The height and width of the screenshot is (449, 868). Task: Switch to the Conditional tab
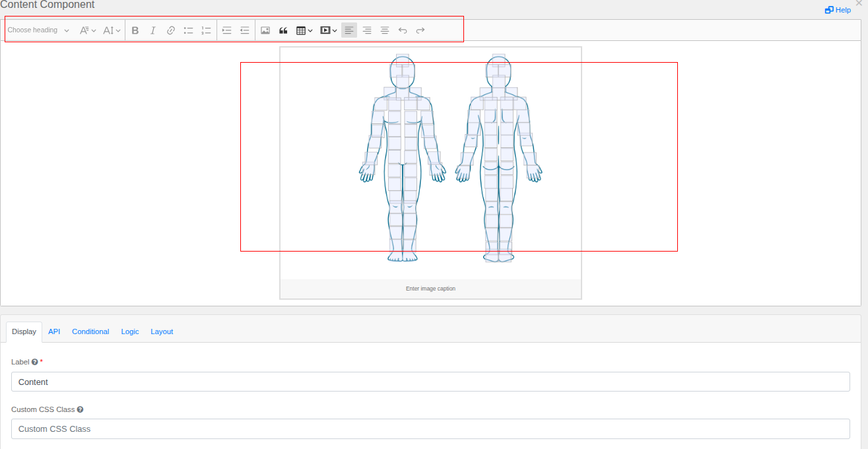click(x=90, y=331)
